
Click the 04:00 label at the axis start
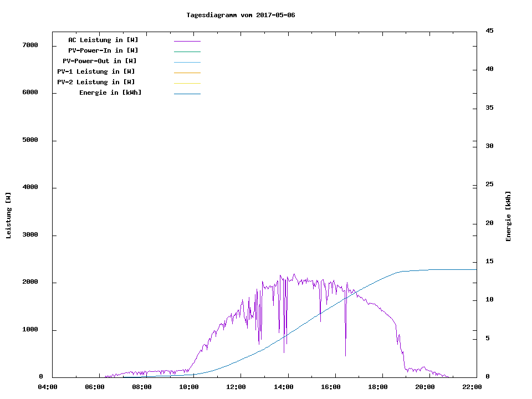48,387
